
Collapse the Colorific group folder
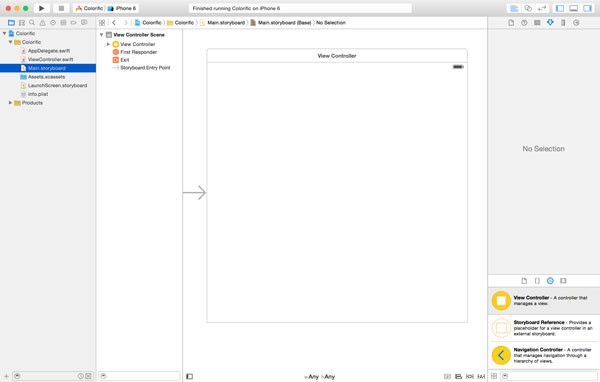[10, 42]
